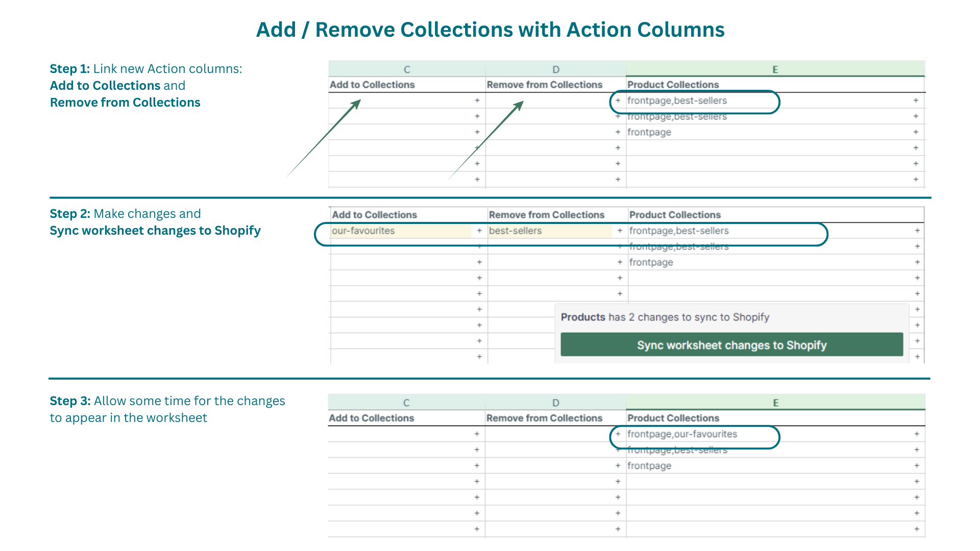Click column C header in Step 3

point(406,403)
